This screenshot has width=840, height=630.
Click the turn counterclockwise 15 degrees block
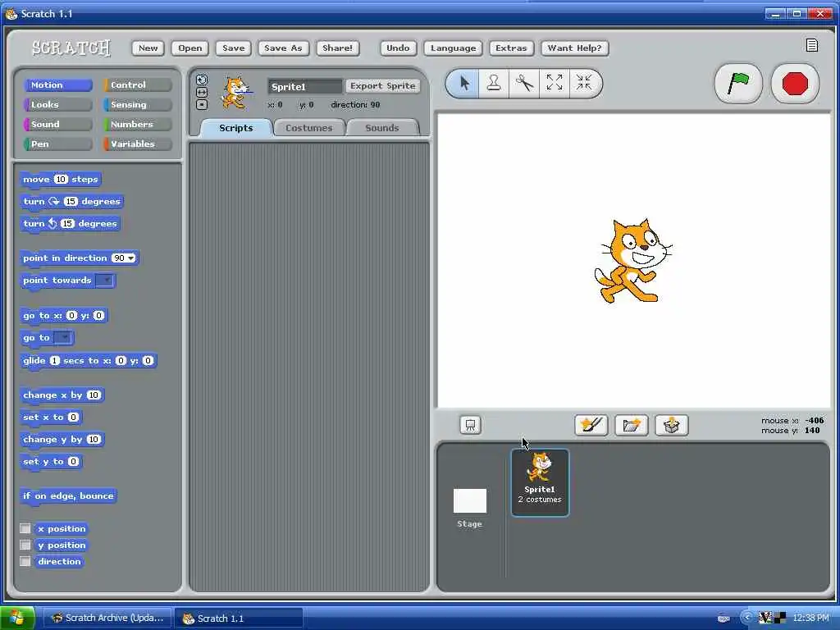pos(71,224)
